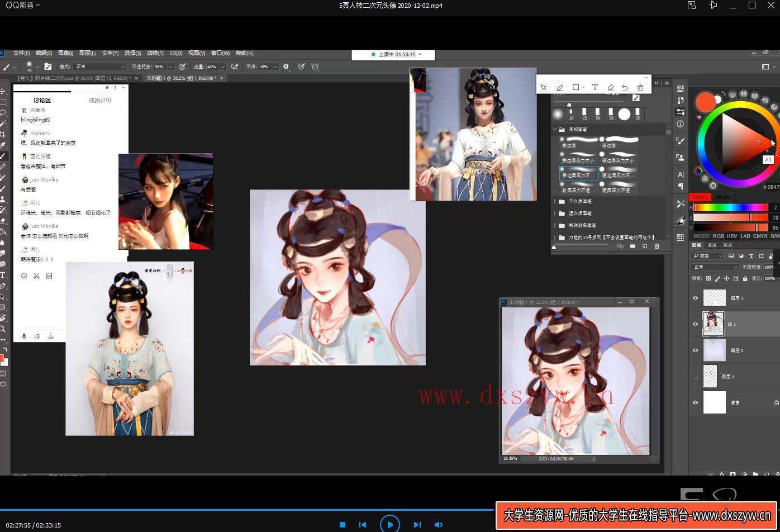780x532 pixels.
Task: Click the new brush group folder icon
Action: coord(632,246)
